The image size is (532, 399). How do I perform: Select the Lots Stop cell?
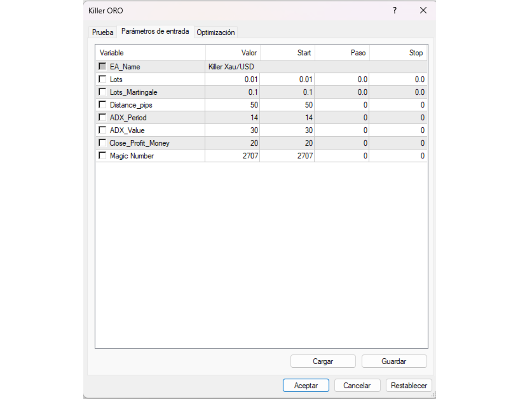(398, 80)
